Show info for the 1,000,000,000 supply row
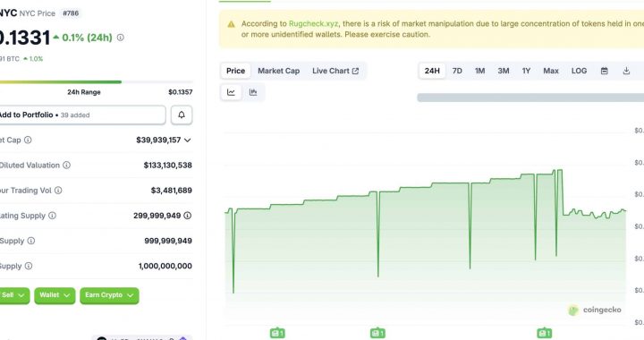This screenshot has height=340, width=644. [29, 266]
